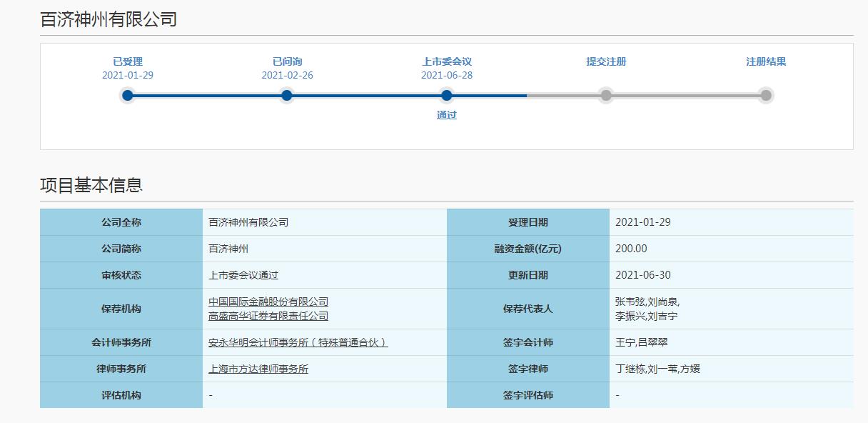Select the date 2021-06-28 under 上市委会议
Image resolution: width=868 pixels, height=423 pixels.
pos(447,75)
